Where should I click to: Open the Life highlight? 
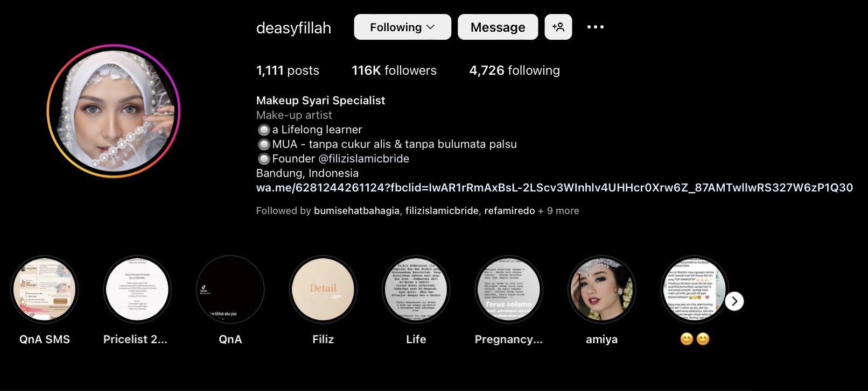click(x=416, y=289)
